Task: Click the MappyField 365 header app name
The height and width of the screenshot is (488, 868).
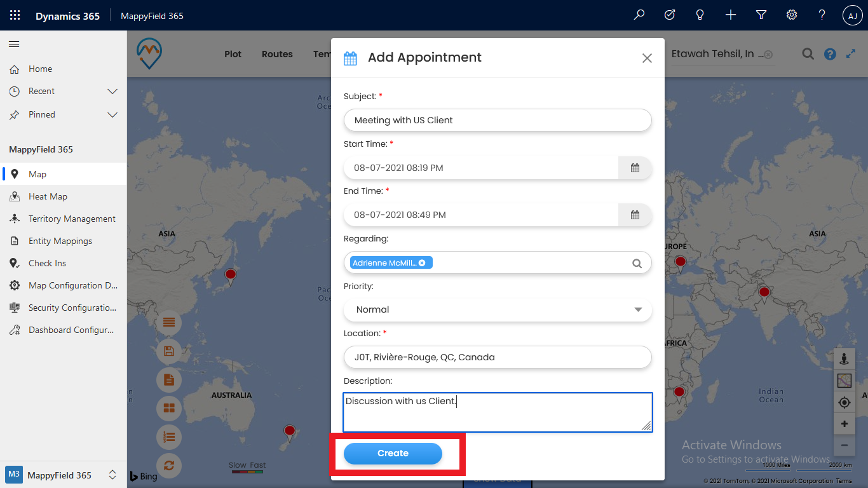Action: click(x=152, y=16)
